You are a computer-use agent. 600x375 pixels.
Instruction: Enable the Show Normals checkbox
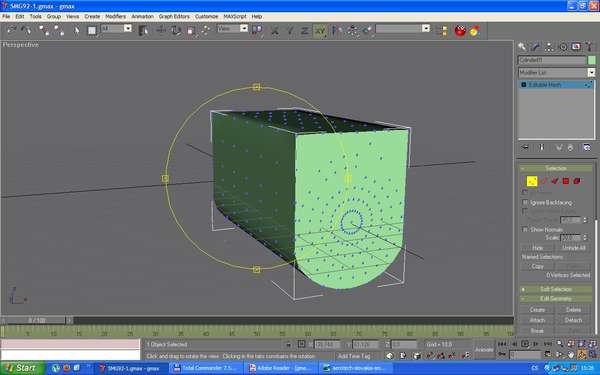[525, 229]
